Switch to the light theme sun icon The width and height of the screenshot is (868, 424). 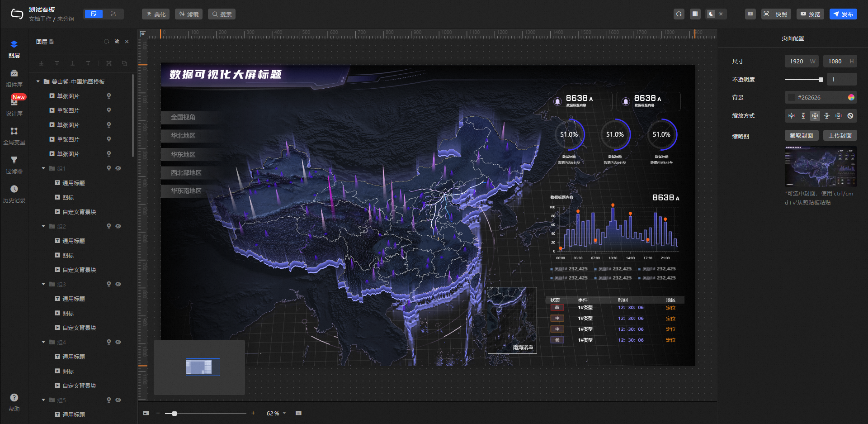click(721, 14)
